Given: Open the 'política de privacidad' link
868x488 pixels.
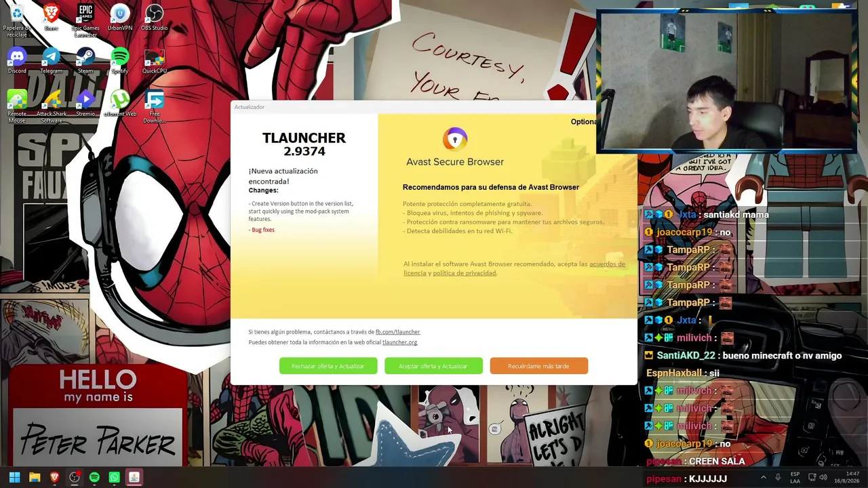Looking at the screenshot, I should pos(465,273).
